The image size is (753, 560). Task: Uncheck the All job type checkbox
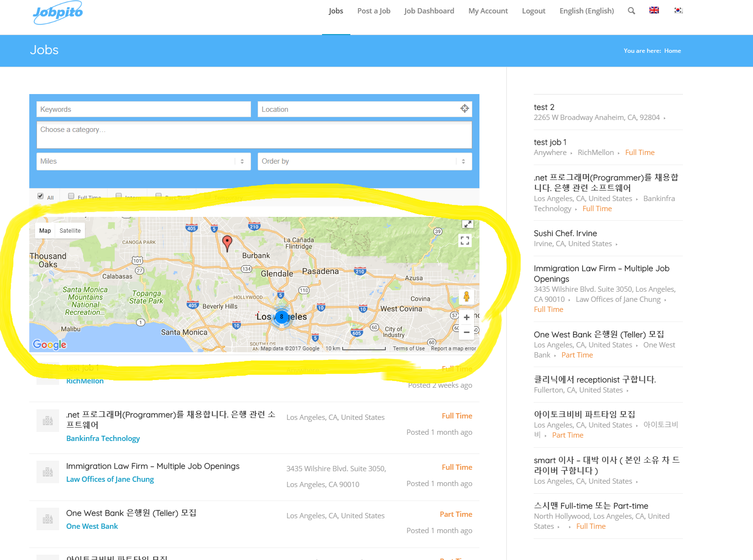tap(40, 196)
